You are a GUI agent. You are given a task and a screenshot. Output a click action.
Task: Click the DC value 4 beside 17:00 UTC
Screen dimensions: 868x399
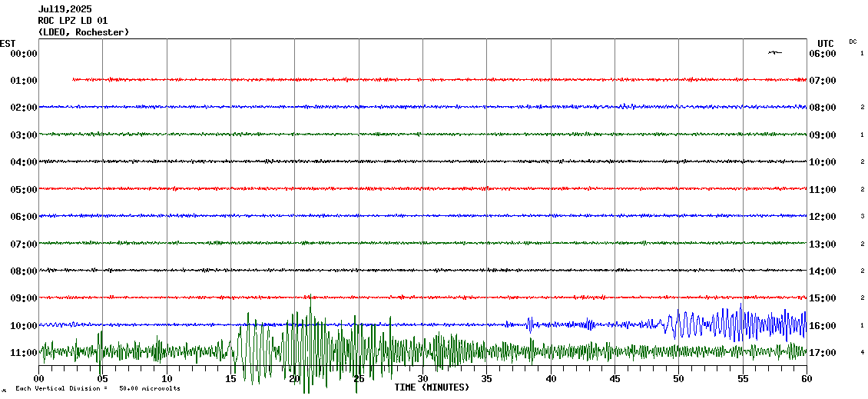tap(863, 352)
